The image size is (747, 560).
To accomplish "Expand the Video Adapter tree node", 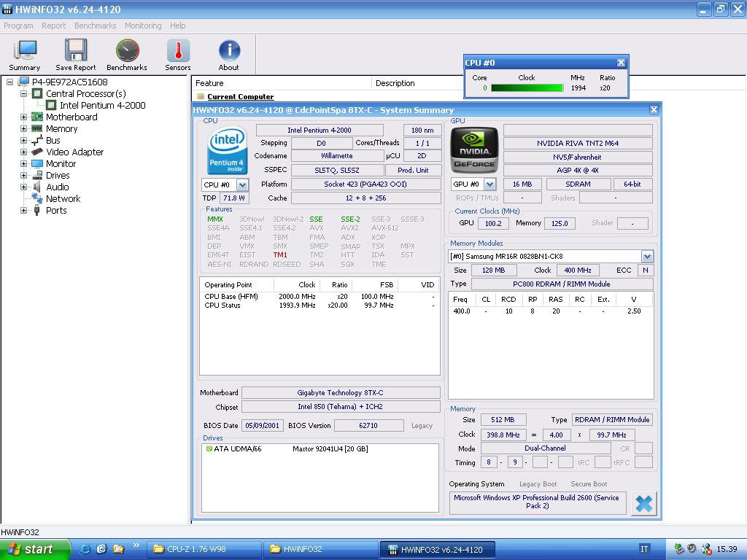I will click(x=23, y=152).
